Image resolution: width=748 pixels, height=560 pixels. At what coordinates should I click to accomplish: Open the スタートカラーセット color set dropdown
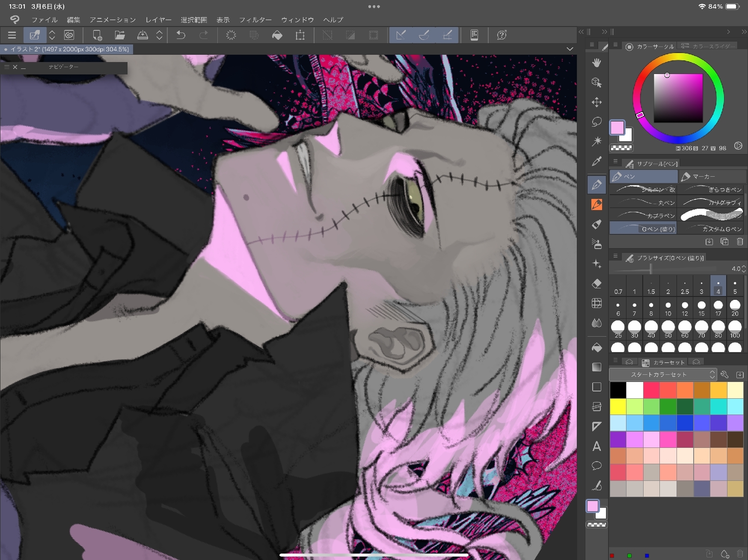662,374
